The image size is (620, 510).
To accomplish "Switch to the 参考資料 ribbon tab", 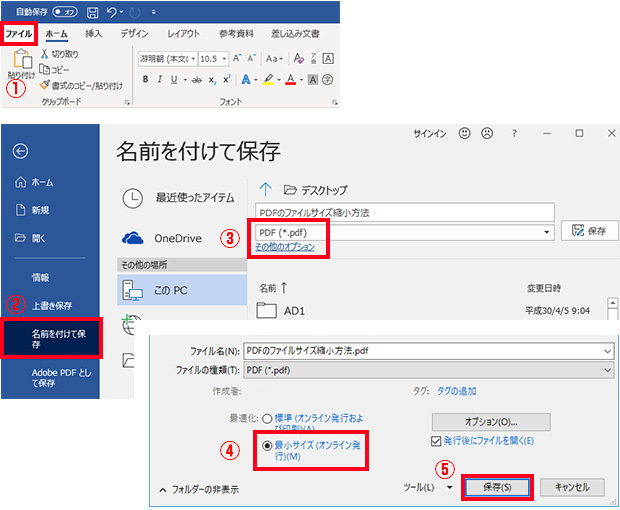I will click(x=236, y=34).
